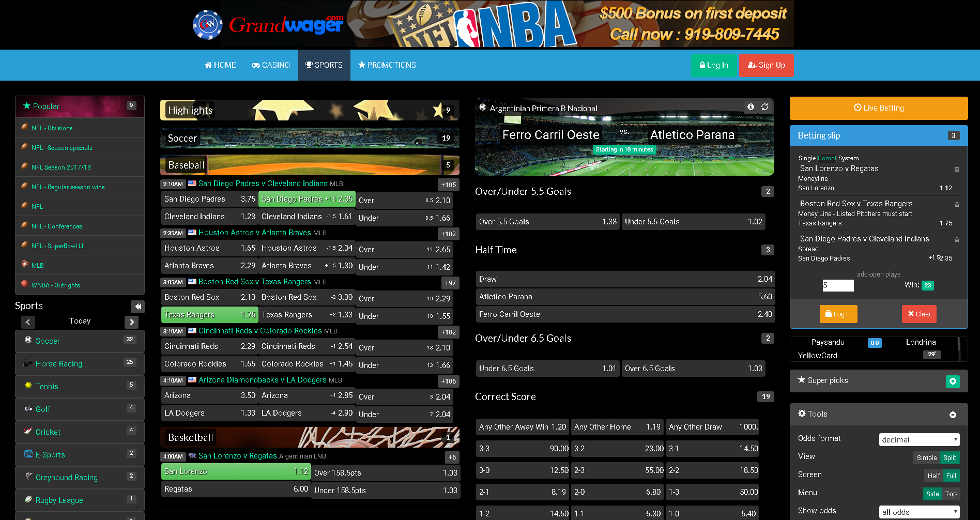Expand +106 markets for Diamondbacks game
The height and width of the screenshot is (520, 980).
click(x=448, y=381)
